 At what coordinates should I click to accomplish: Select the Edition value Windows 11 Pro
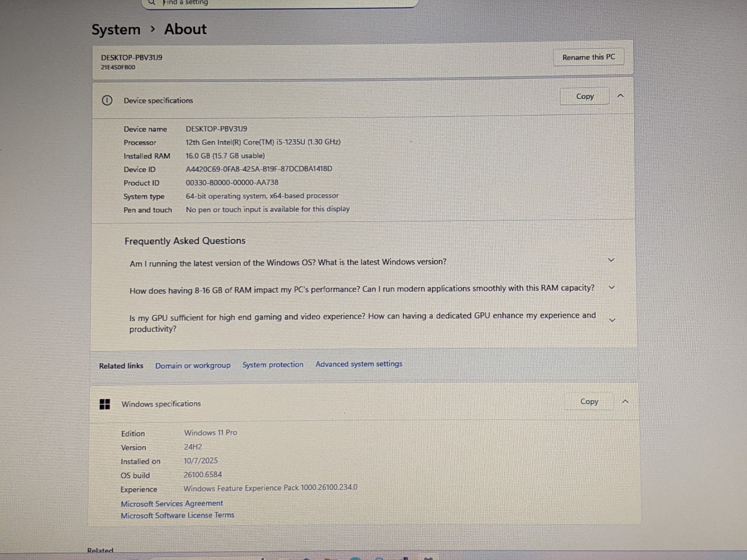(211, 433)
